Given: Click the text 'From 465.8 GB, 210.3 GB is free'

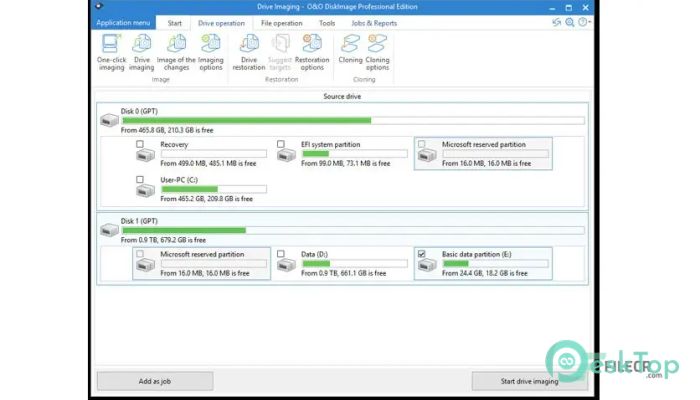Looking at the screenshot, I should (x=167, y=130).
